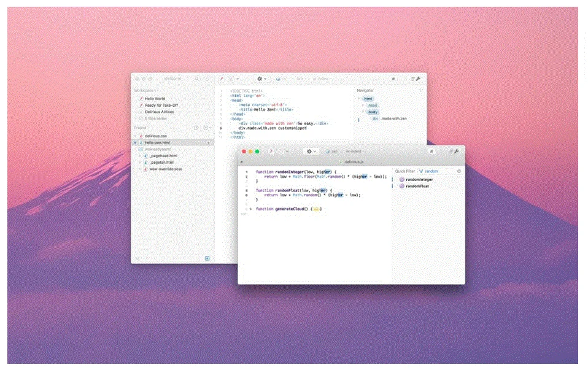This screenshot has height=370, width=588.
Task: Select the Welcome tab in back window
Action: [172, 79]
